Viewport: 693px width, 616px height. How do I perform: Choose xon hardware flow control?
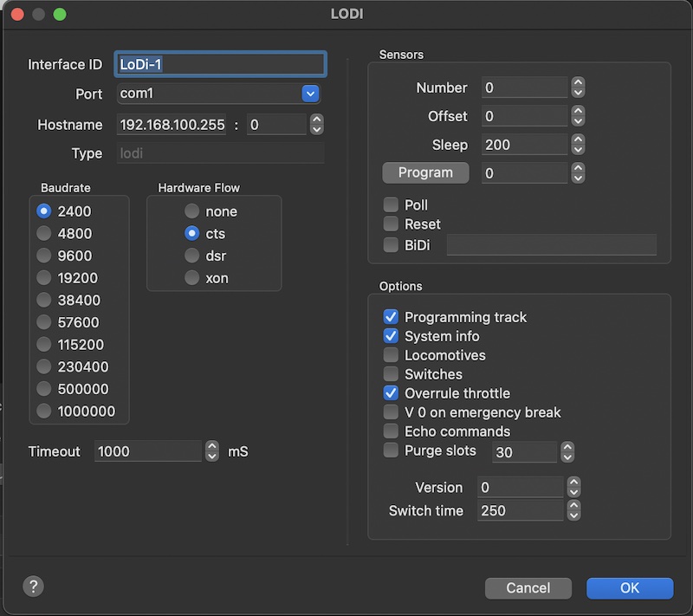[x=191, y=278]
